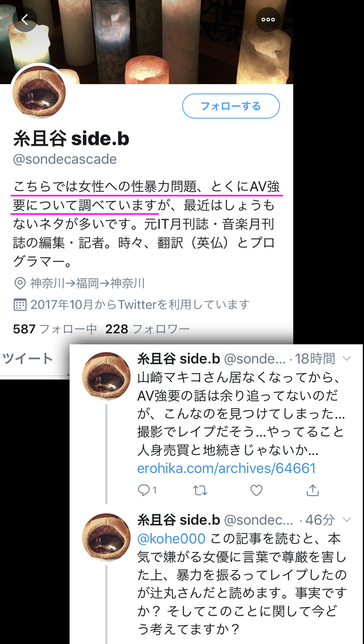Image resolution: width=364 pixels, height=644 pixels.
Task: Tap the calendar join-date icon
Action: point(20,304)
